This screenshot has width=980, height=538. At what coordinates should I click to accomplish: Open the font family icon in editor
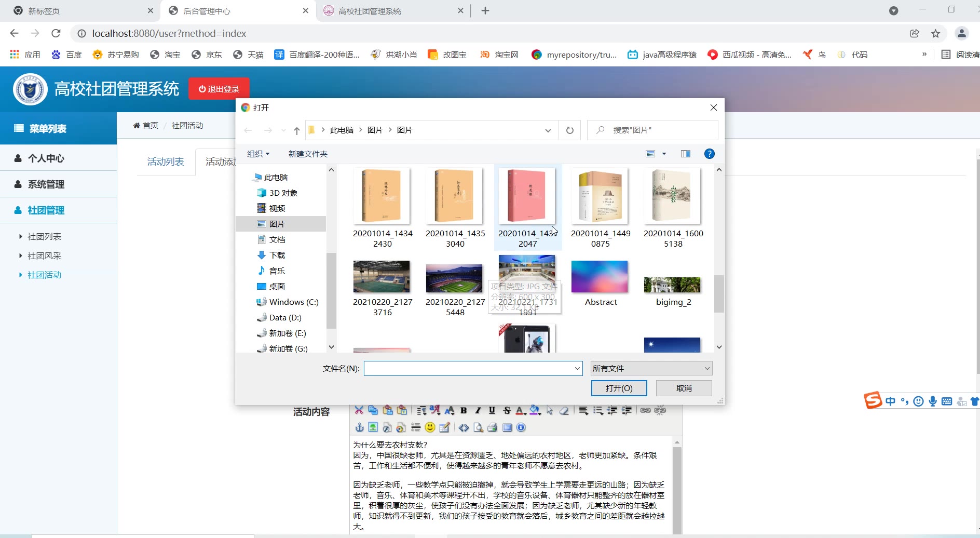point(435,410)
